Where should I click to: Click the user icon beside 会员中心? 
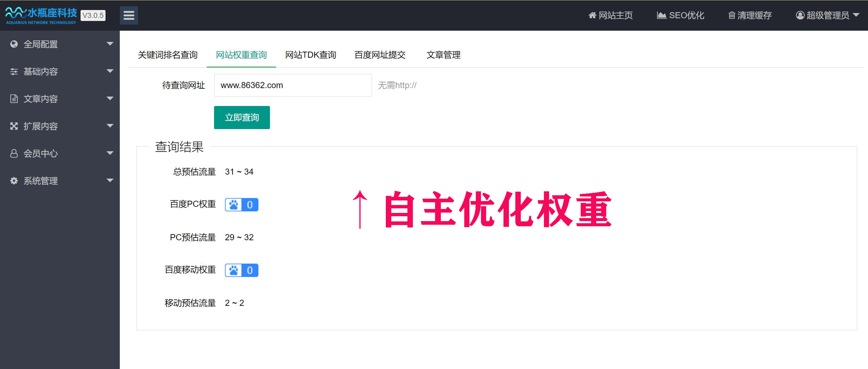tap(14, 154)
